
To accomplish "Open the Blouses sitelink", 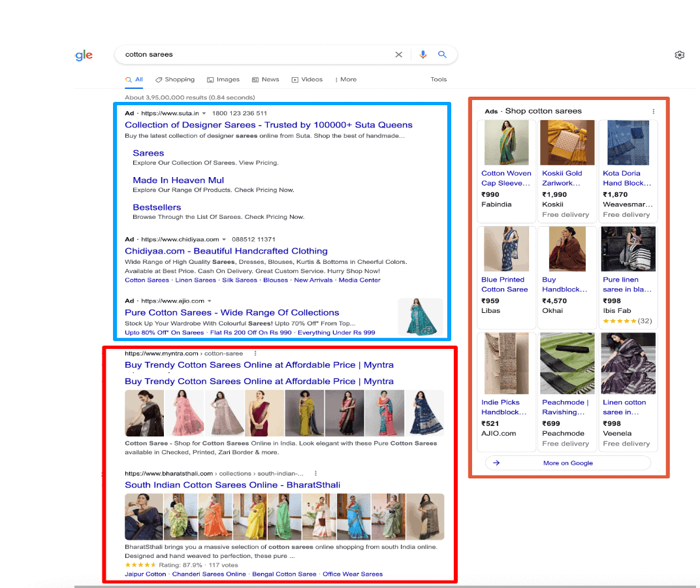I will click(276, 280).
